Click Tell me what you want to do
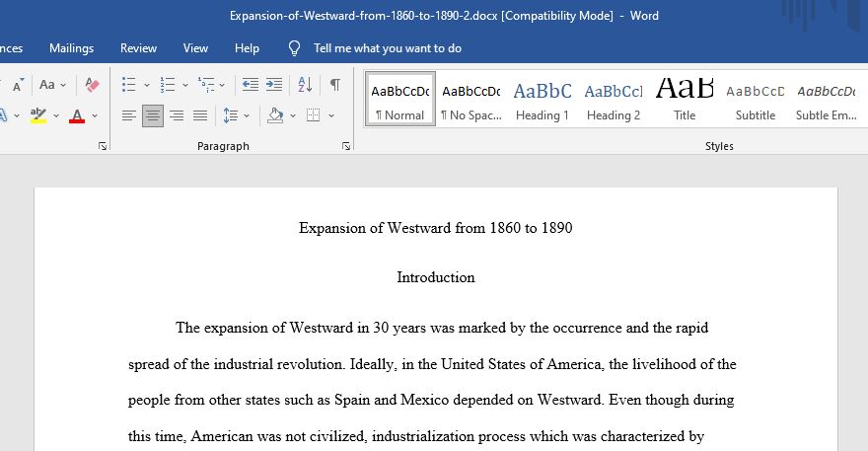This screenshot has height=451, width=868. coord(388,48)
